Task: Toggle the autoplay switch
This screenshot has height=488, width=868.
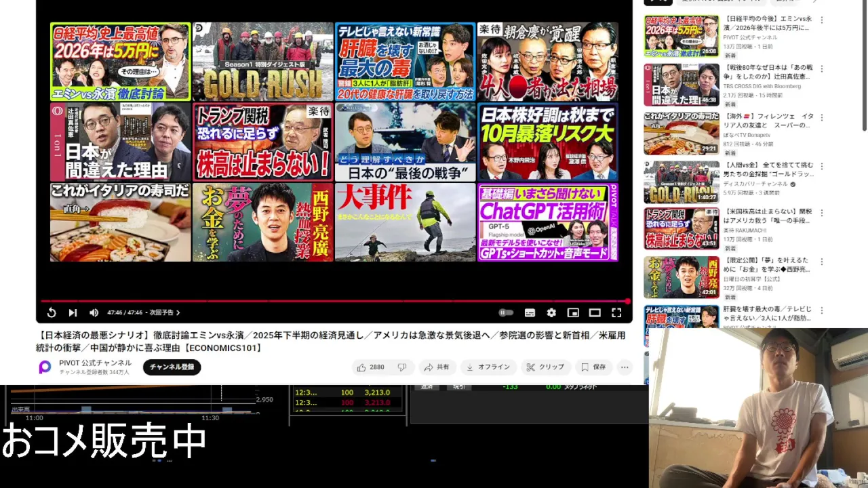Action: pyautogui.click(x=506, y=312)
